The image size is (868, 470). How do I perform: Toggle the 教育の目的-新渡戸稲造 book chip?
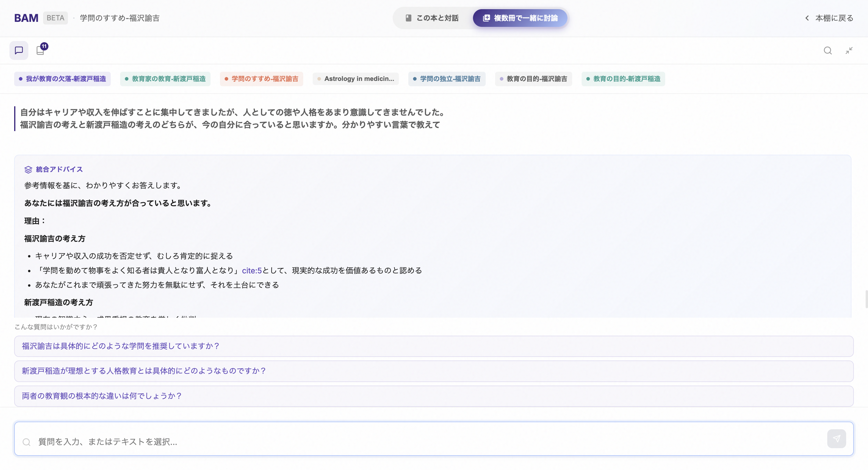click(623, 79)
